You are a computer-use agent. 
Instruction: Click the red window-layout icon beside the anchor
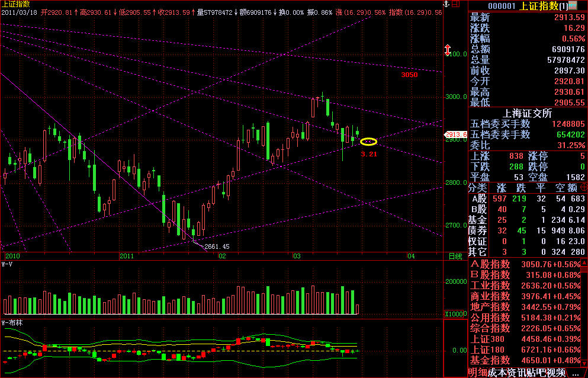click(x=457, y=4)
